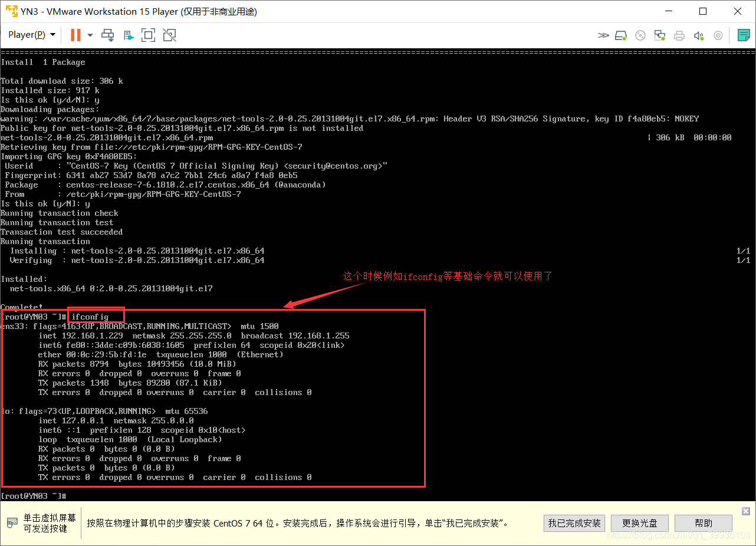Enter full screen mode
Screen dimensions: 756x546
(149, 35)
